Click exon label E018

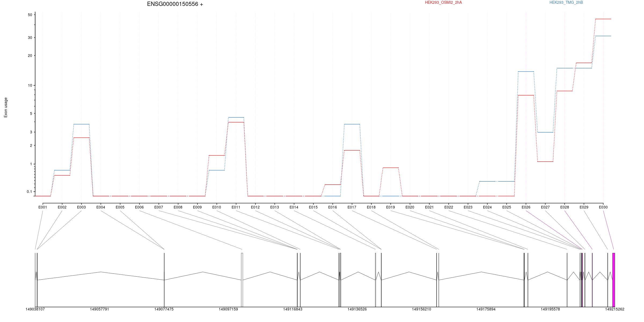point(371,207)
